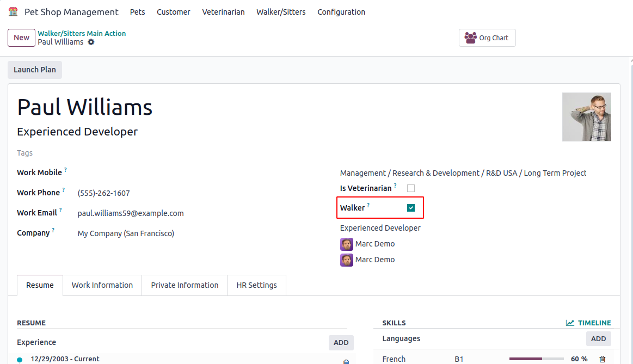This screenshot has height=364, width=633.
Task: Click the Work Phone help question mark
Action: click(63, 190)
